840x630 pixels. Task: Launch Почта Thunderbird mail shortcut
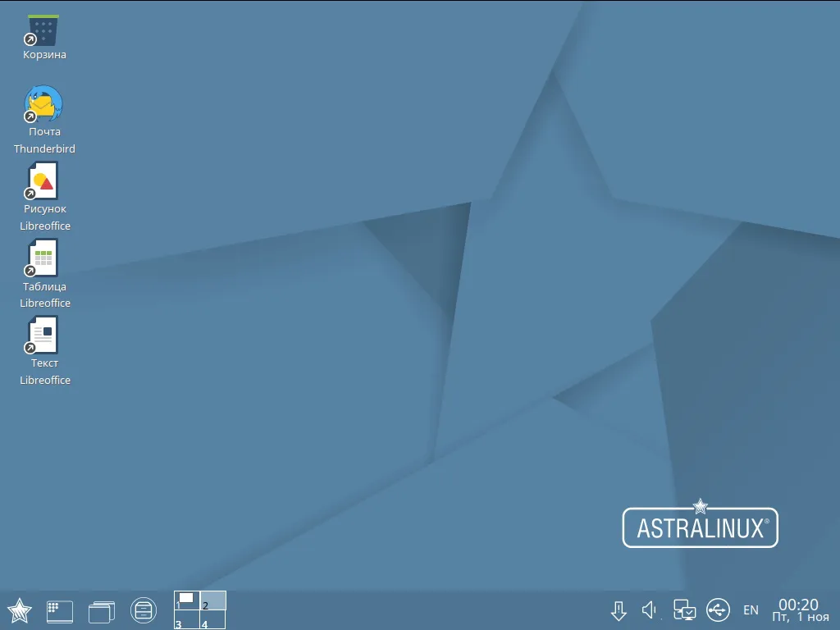click(x=43, y=104)
